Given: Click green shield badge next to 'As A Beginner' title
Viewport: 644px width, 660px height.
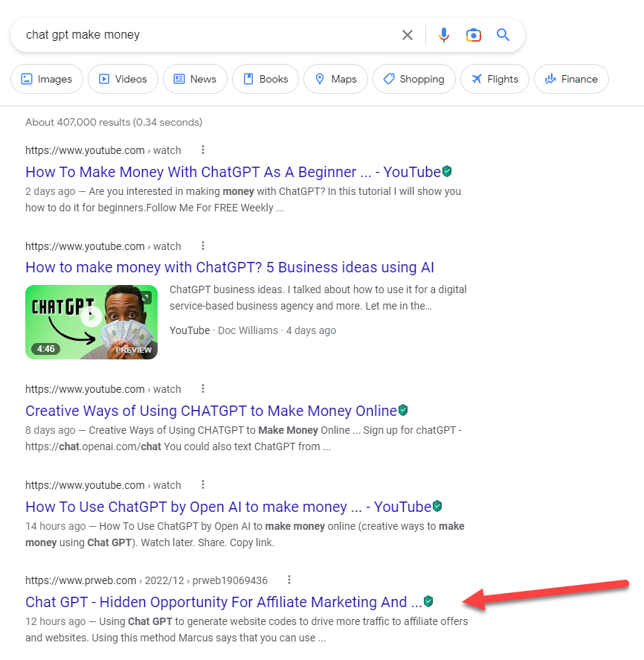Looking at the screenshot, I should (x=447, y=171).
